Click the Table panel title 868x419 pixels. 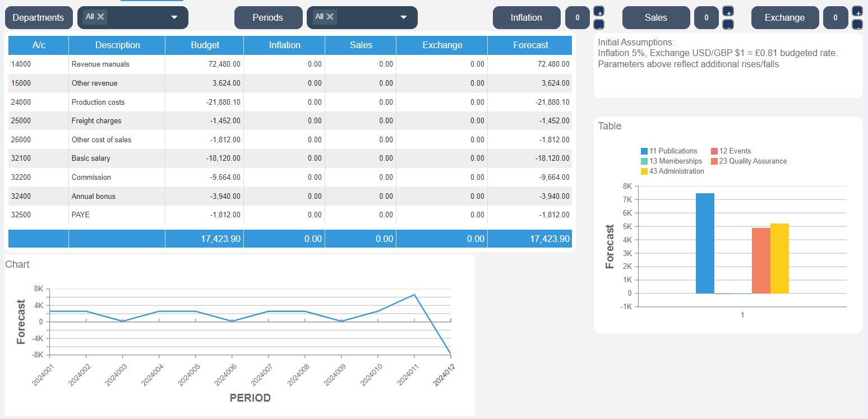click(x=610, y=126)
